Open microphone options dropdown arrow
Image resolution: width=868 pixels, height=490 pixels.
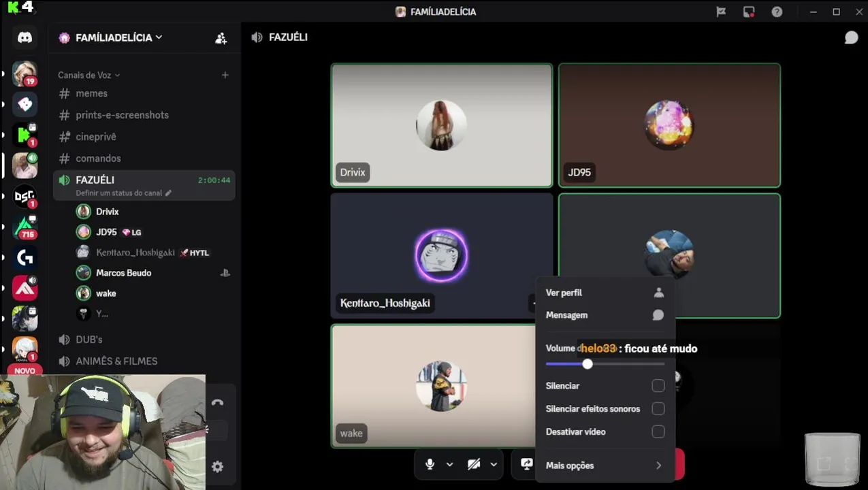449,465
